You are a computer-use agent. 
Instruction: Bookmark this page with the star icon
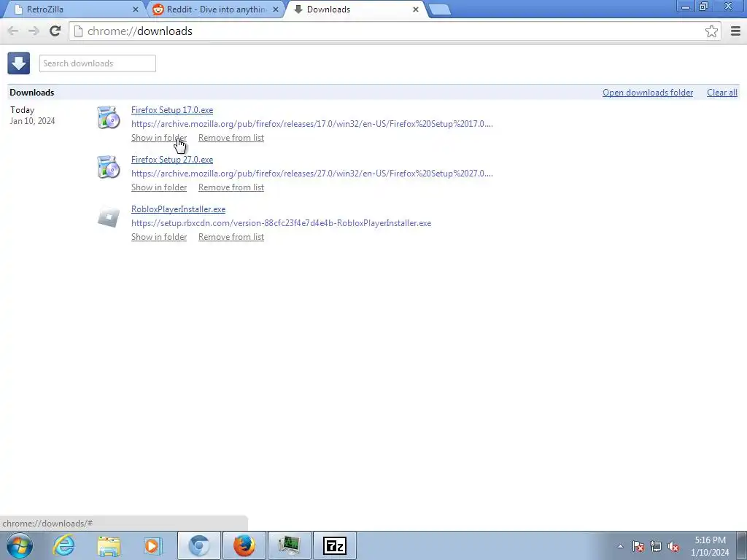[711, 31]
